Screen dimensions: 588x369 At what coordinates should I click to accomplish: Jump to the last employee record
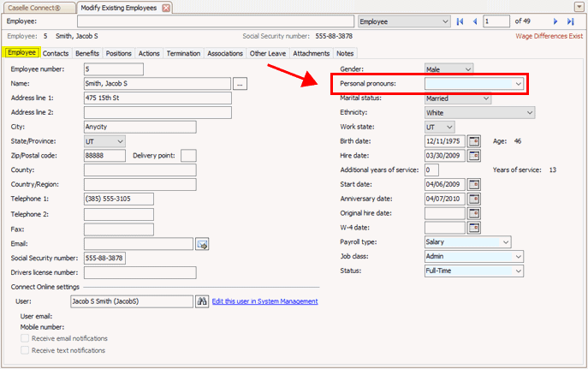[570, 21]
